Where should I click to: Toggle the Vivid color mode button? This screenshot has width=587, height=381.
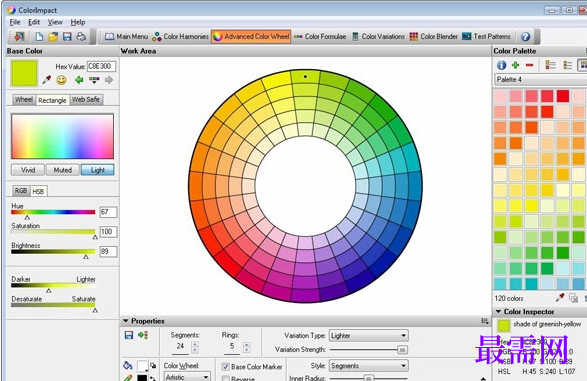pyautogui.click(x=28, y=170)
